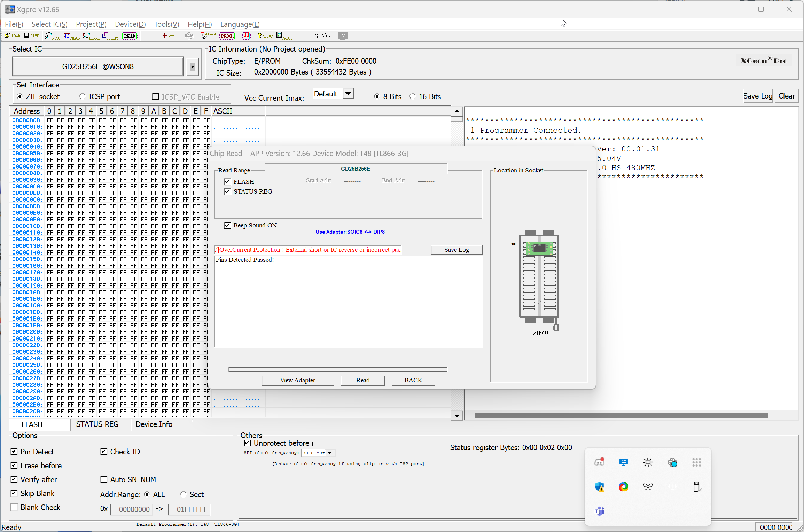The width and height of the screenshot is (804, 532).
Task: Click the READ chip toolbar icon
Action: (130, 36)
